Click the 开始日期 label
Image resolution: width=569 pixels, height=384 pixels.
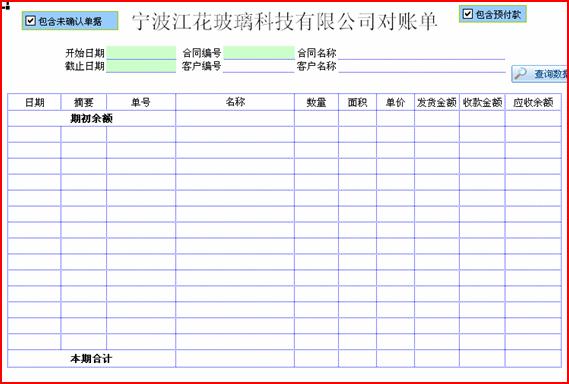pyautogui.click(x=85, y=53)
